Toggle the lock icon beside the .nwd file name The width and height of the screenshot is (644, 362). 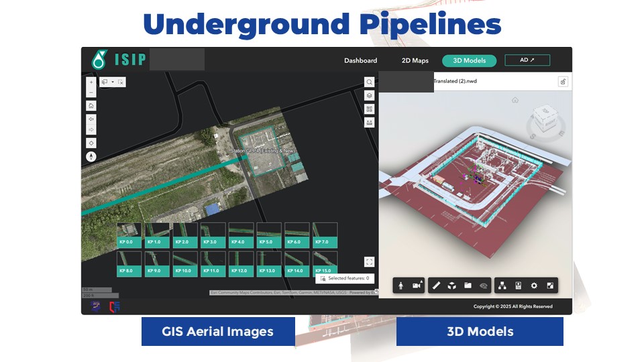pyautogui.click(x=563, y=82)
